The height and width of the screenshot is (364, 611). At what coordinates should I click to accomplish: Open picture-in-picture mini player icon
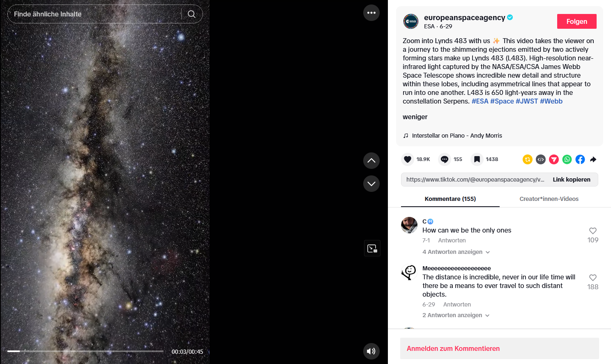372,248
